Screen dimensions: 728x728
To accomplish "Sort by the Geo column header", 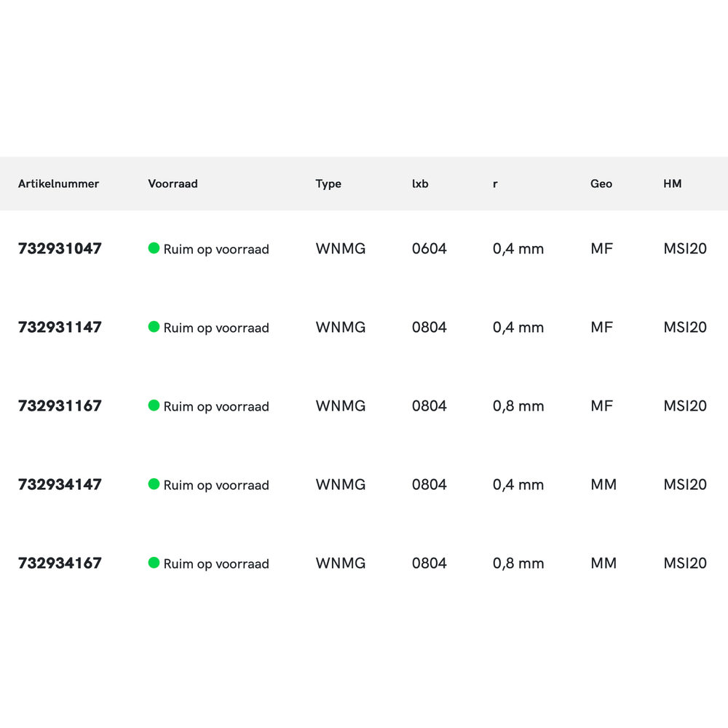I will pos(601,184).
